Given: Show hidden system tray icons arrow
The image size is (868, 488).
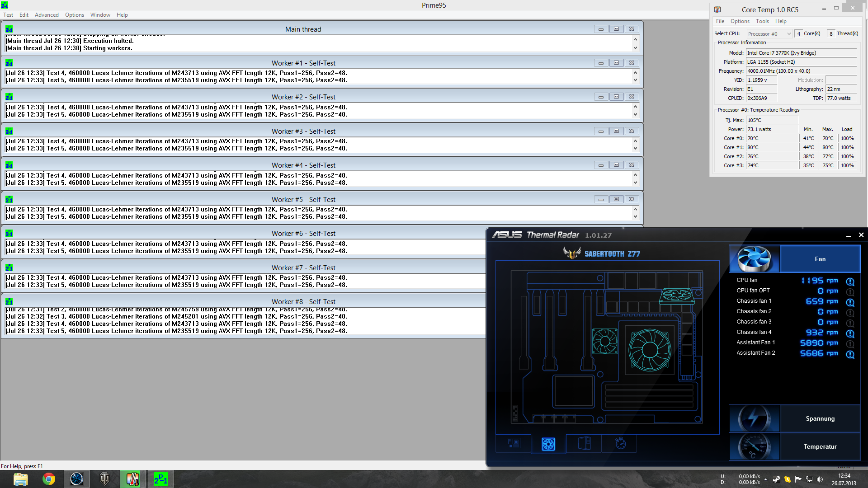Looking at the screenshot, I should [765, 479].
